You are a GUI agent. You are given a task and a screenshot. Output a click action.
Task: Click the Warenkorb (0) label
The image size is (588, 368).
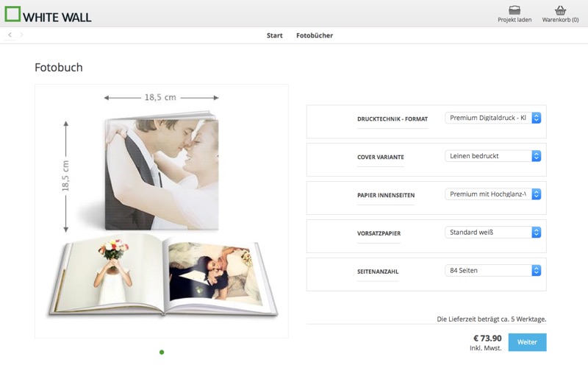coord(560,20)
